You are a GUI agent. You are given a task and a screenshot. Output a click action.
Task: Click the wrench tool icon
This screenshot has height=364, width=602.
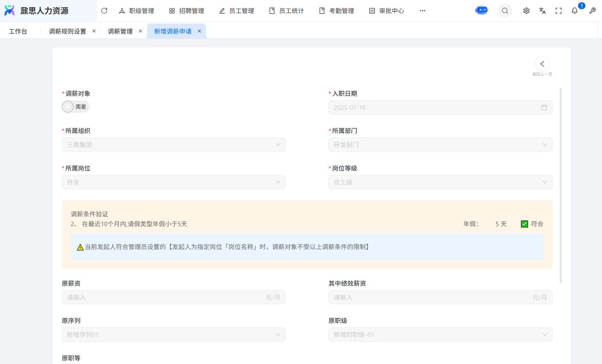pos(592,10)
